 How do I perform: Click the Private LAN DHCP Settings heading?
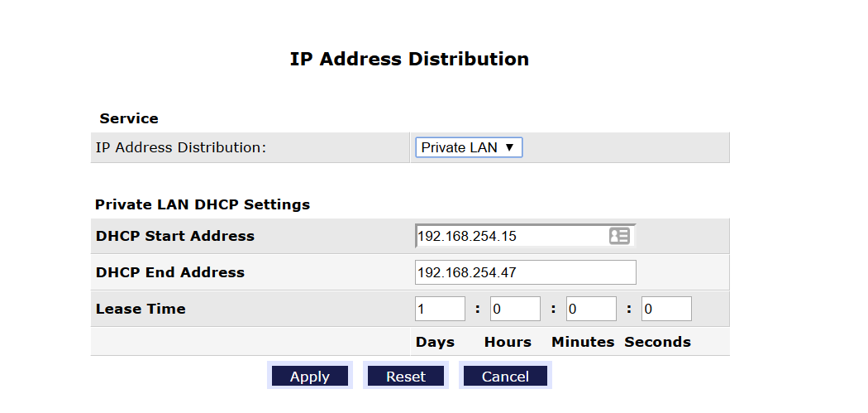coord(203,204)
